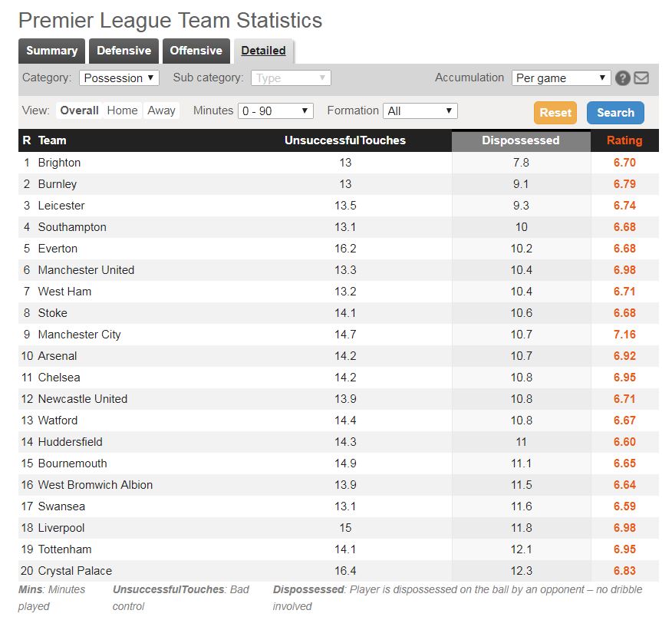Click the envelope mail icon
Image resolution: width=672 pixels, height=630 pixels.
point(641,78)
